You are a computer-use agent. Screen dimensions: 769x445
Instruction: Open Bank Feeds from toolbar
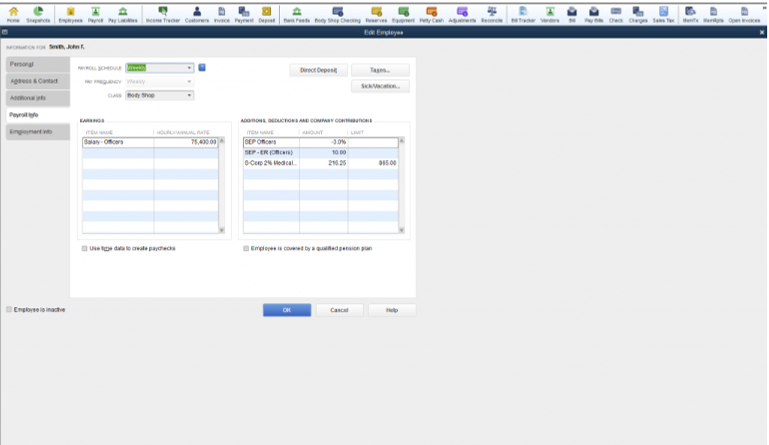pyautogui.click(x=297, y=14)
